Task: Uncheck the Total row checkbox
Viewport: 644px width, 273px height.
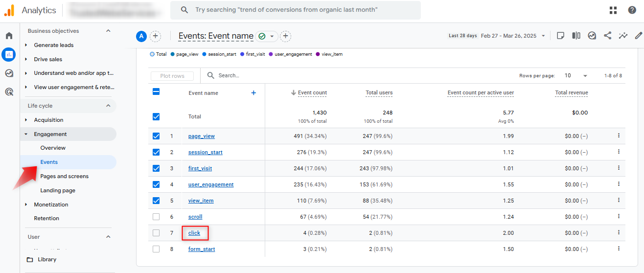Action: (156, 116)
